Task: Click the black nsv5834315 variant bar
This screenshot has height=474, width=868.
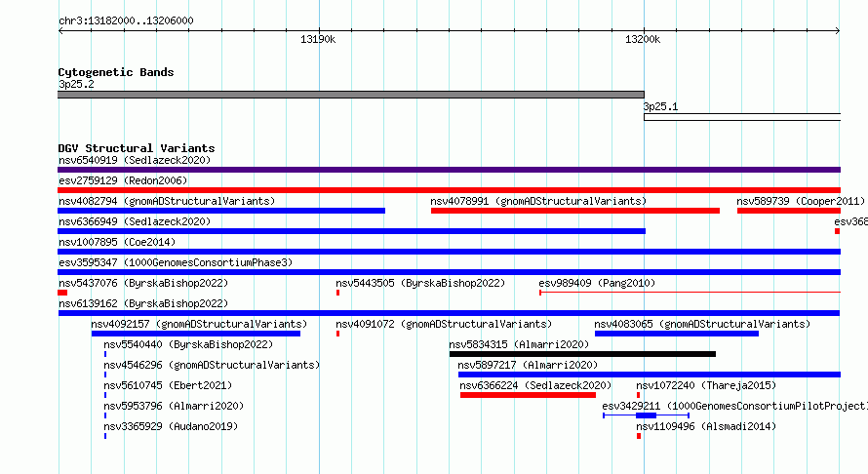Action: coord(582,354)
